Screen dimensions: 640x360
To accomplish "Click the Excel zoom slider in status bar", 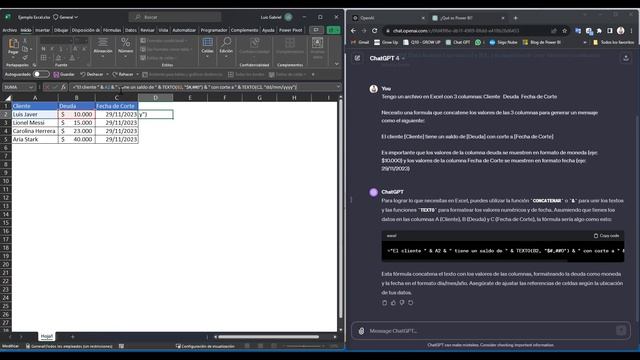I will (304, 346).
